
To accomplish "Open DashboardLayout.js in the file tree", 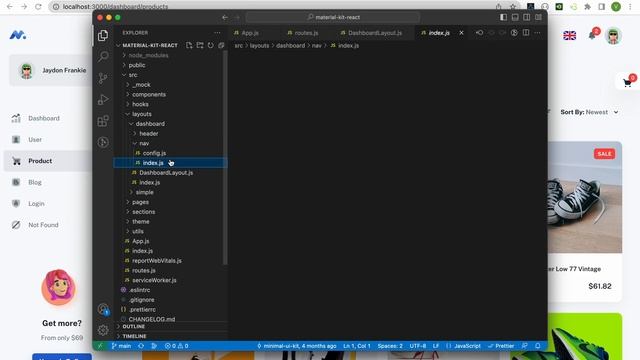I will pos(166,173).
